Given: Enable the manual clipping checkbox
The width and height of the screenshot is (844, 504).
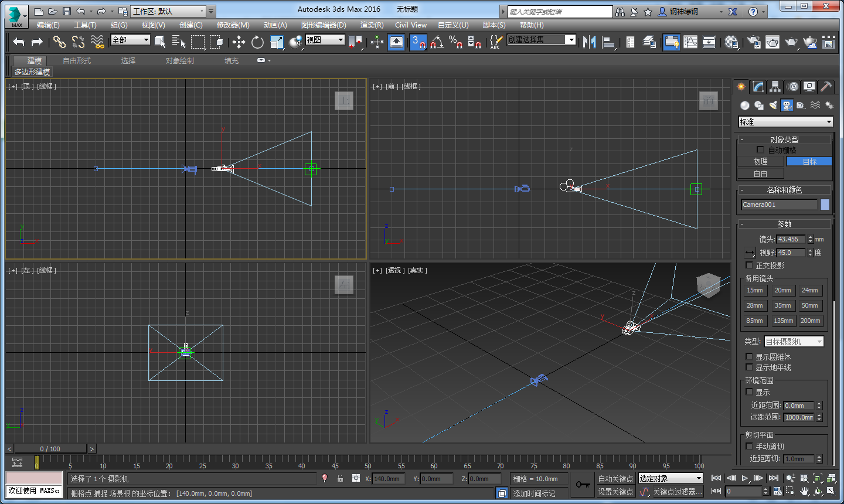Looking at the screenshot, I should tap(749, 447).
